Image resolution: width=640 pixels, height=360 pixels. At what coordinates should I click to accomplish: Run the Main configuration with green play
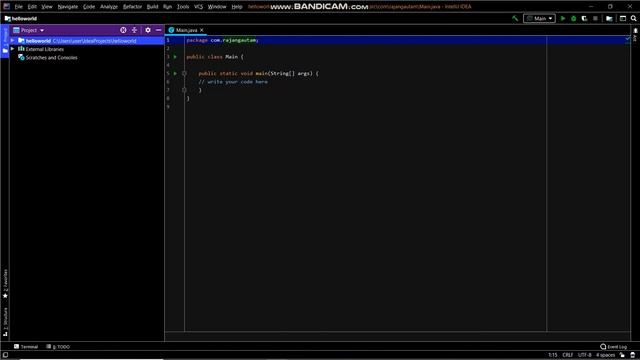pos(563,18)
